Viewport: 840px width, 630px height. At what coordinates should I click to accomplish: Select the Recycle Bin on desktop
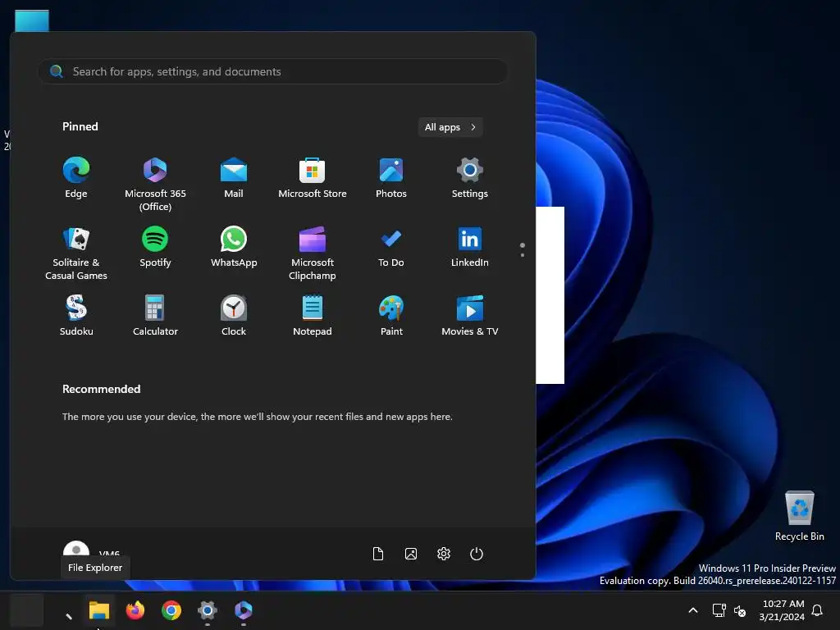tap(799, 516)
